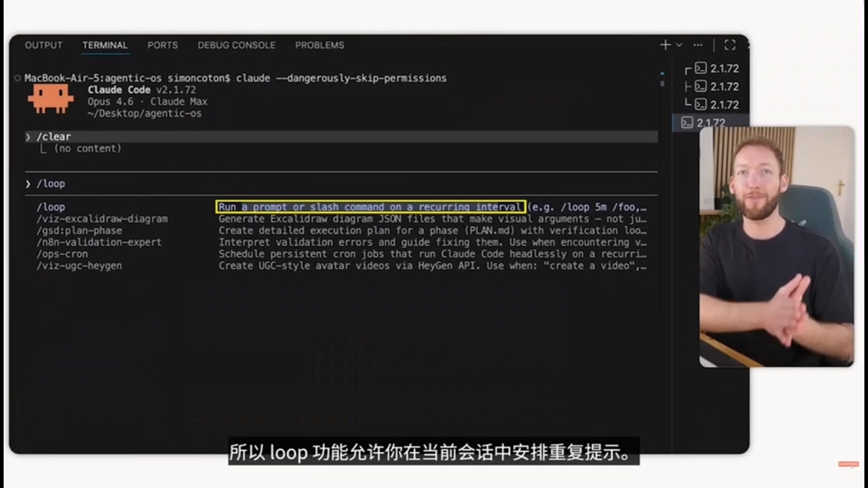Screen dimensions: 868x488
Task: Select the third 2.1.72 terminal entry
Action: tap(717, 105)
